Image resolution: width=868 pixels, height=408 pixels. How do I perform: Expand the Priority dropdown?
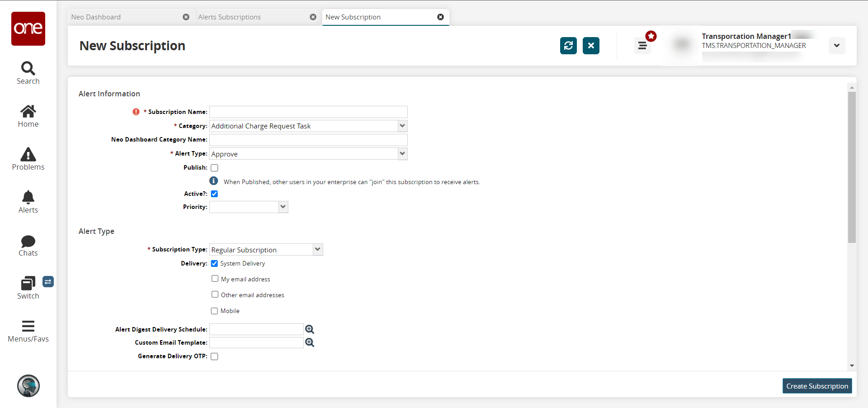283,207
